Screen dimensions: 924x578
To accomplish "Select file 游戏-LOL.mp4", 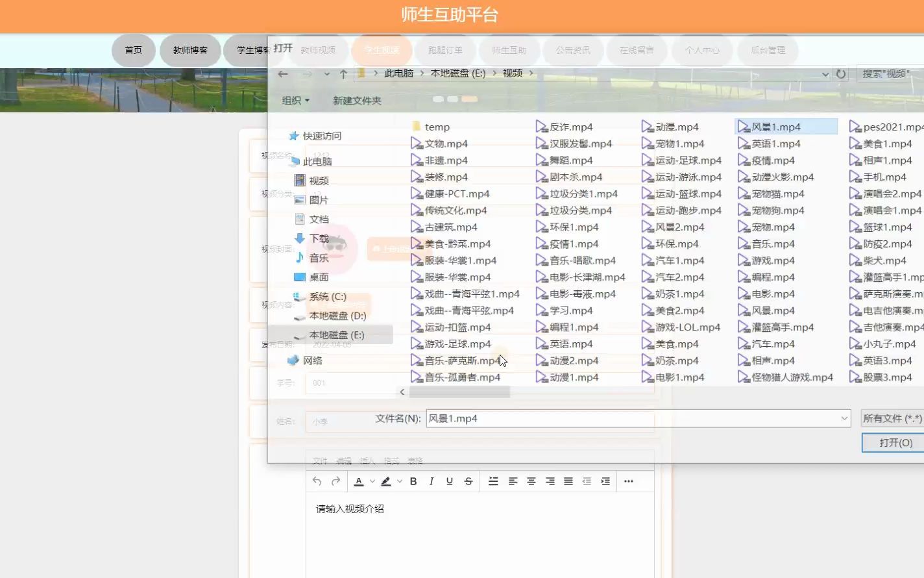I will click(681, 327).
